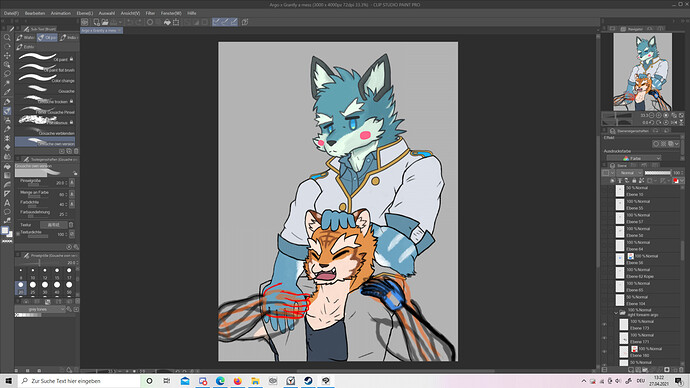Open File Explorer from the taskbar
The height and width of the screenshot is (388, 690).
click(255, 381)
